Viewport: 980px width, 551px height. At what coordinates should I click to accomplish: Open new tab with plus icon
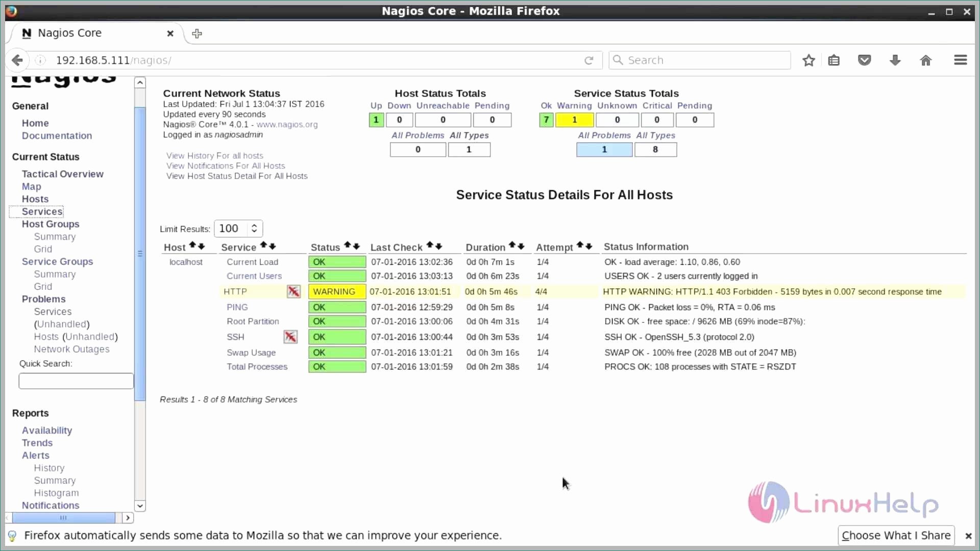pos(197,34)
